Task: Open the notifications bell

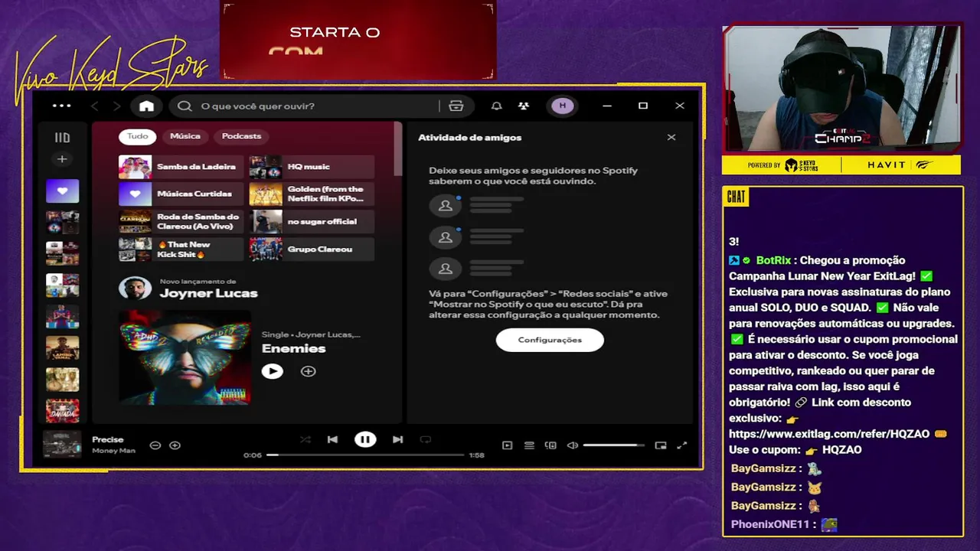Action: click(496, 106)
